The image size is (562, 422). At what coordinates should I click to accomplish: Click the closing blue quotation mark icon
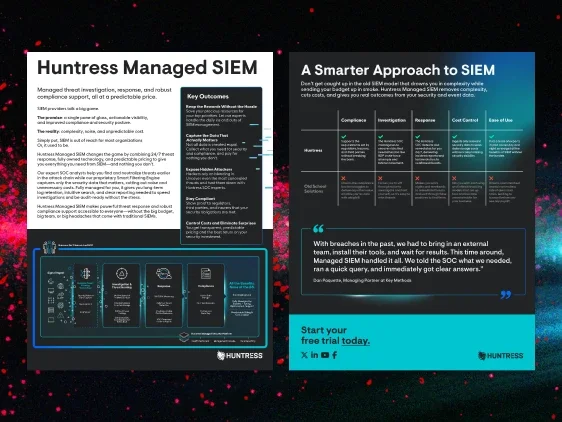[x=506, y=295]
